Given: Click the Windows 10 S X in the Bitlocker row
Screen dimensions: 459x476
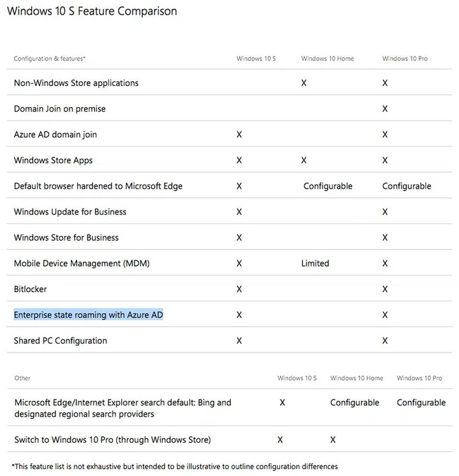Looking at the screenshot, I should (x=239, y=289).
